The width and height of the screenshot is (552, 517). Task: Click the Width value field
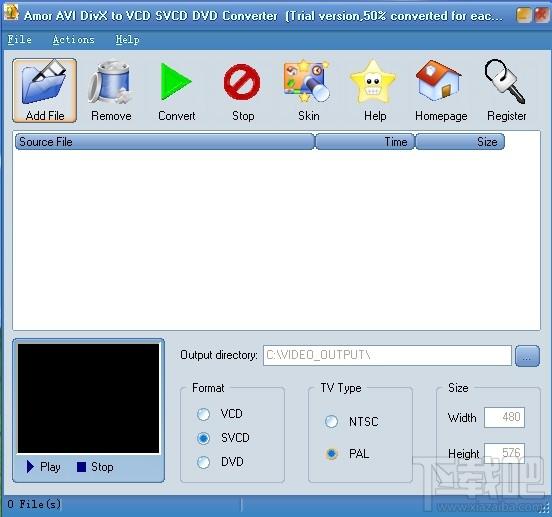point(504,417)
